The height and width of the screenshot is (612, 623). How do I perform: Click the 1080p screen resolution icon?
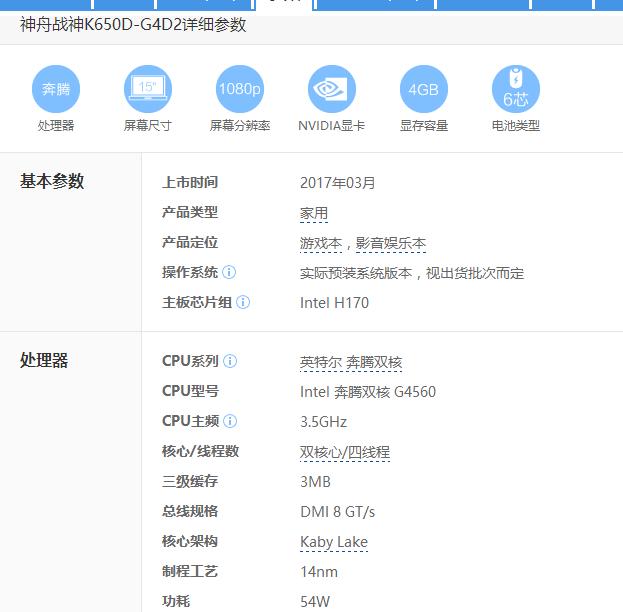point(240,89)
